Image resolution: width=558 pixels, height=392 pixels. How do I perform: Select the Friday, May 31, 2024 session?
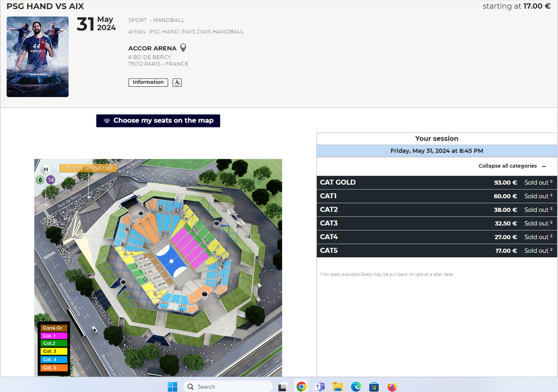click(x=437, y=151)
